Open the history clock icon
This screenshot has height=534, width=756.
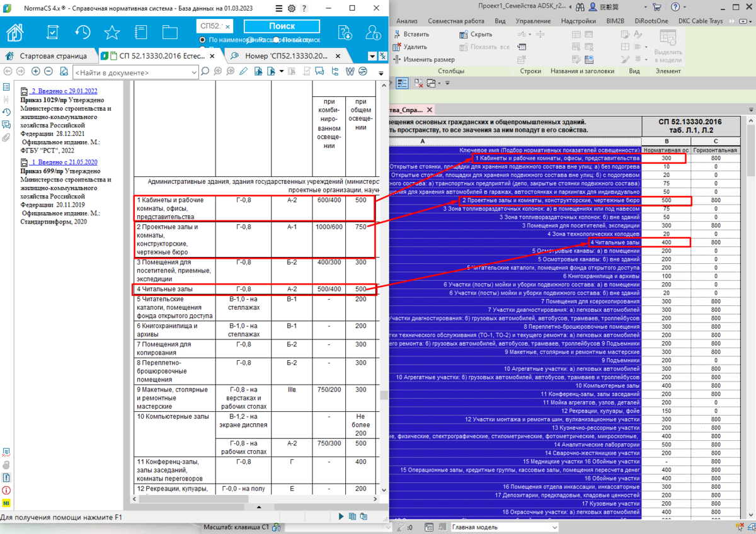tap(83, 32)
